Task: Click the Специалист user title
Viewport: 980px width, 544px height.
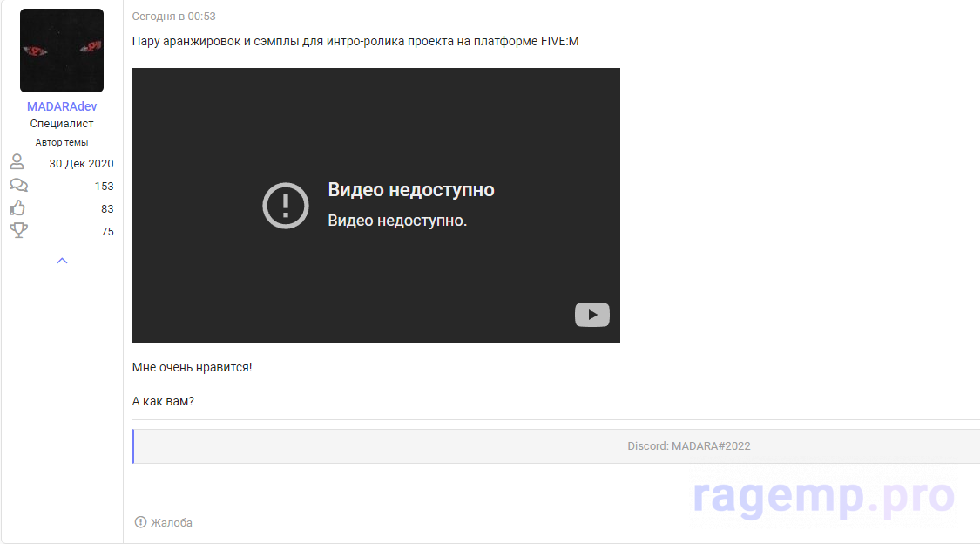Action: click(62, 124)
